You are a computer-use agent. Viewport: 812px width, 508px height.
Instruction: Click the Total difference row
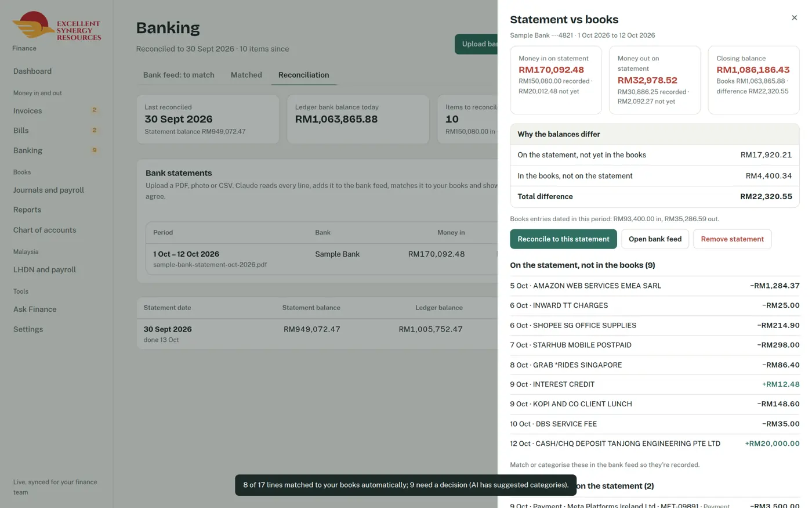coord(655,197)
